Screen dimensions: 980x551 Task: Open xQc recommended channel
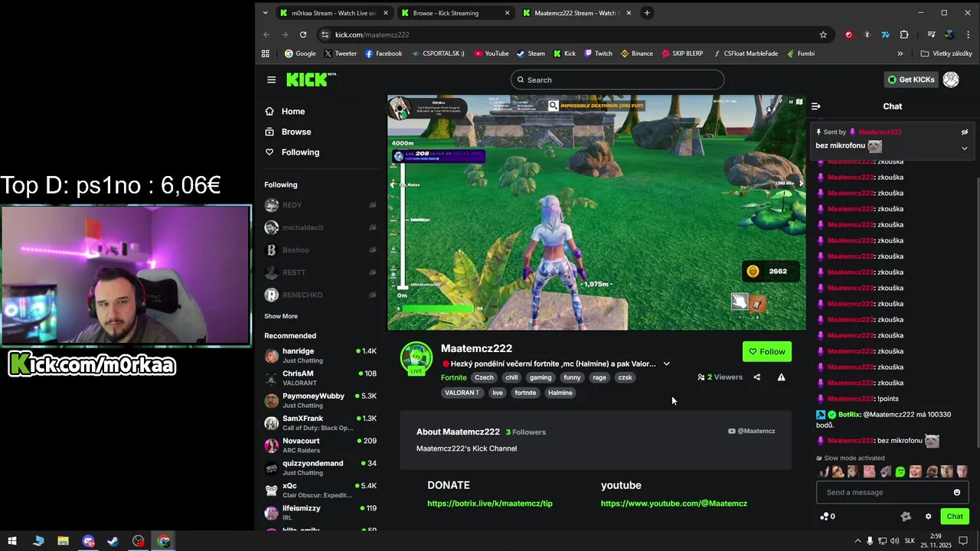click(320, 490)
